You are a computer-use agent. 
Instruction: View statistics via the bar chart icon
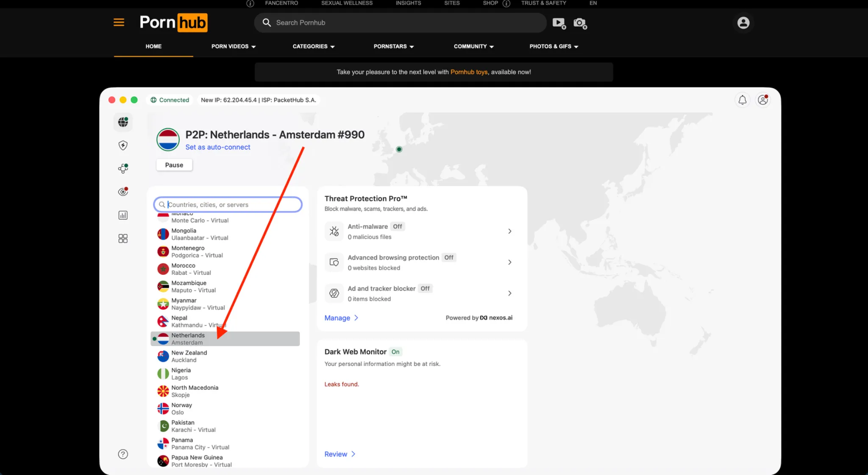pyautogui.click(x=122, y=215)
